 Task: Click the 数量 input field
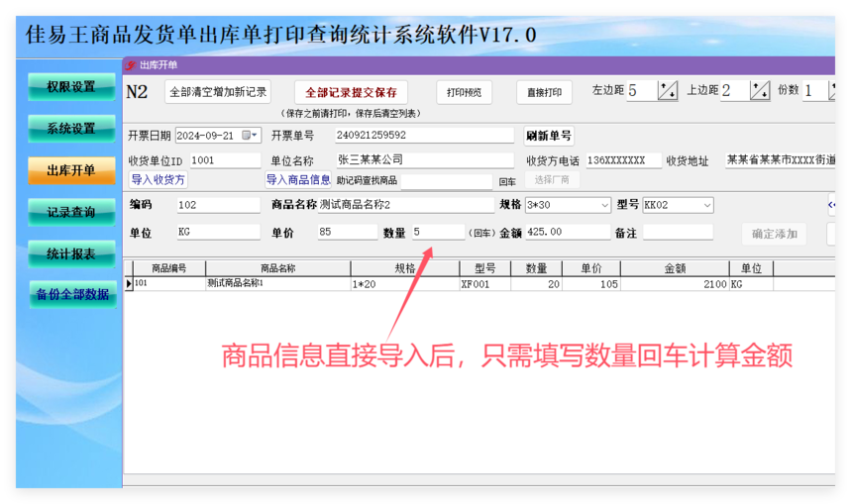(x=438, y=233)
